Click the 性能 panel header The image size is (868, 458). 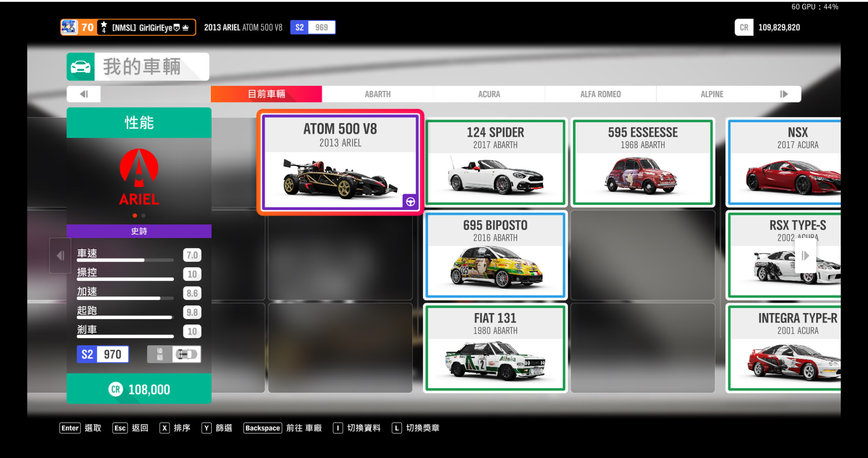[x=139, y=123]
